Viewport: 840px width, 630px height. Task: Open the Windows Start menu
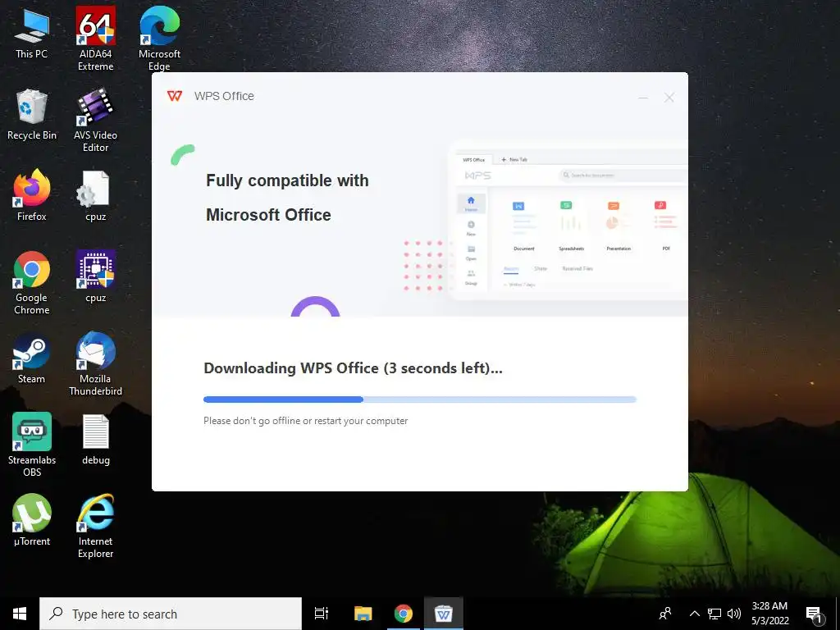20,614
